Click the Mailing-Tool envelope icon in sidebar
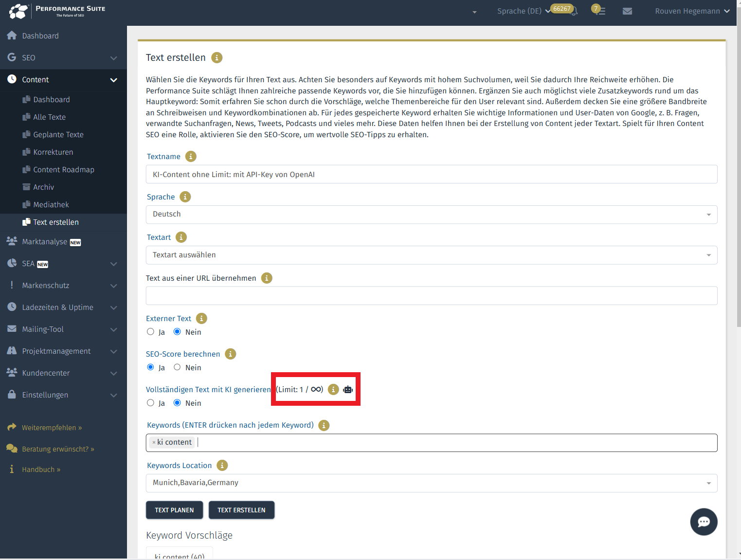Viewport: 741px width, 560px height. [12, 329]
